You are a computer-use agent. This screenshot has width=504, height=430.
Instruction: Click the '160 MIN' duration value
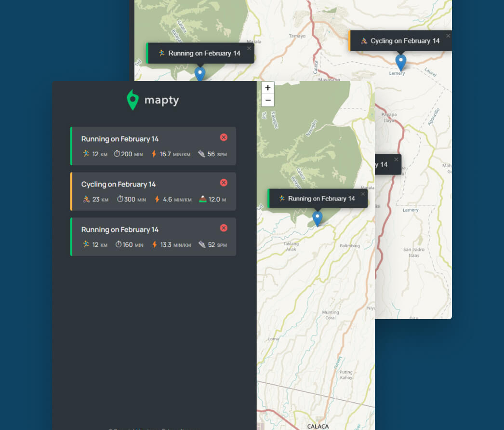point(133,245)
